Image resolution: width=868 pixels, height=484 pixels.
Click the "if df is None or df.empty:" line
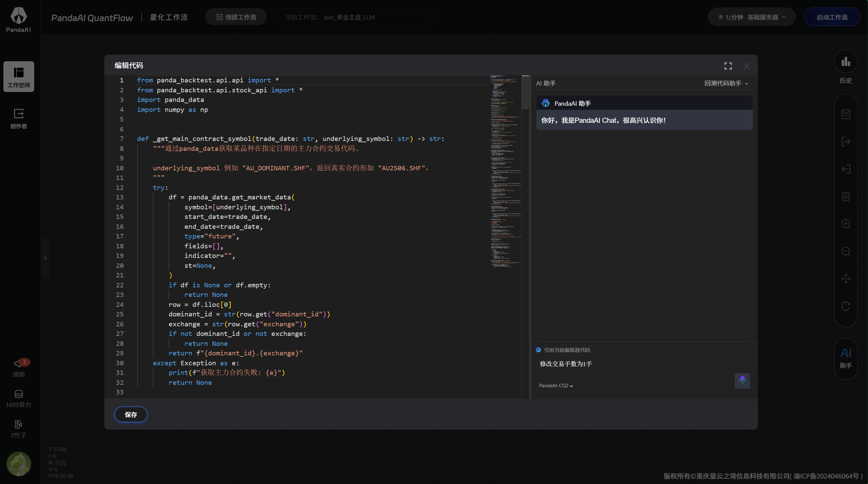coord(219,285)
